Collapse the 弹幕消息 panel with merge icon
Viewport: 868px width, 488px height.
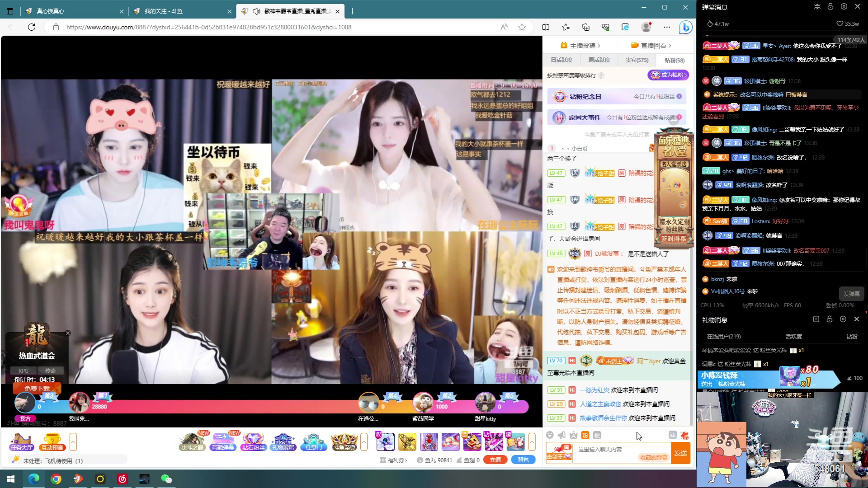click(817, 6)
